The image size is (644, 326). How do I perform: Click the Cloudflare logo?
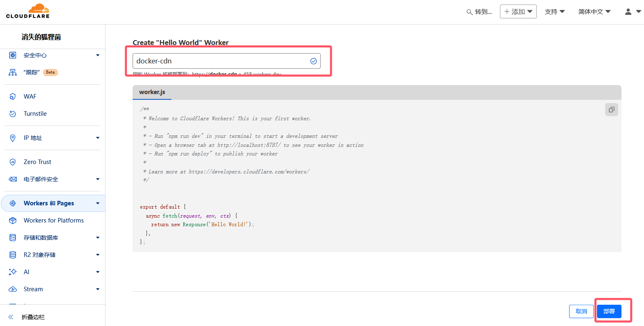tap(28, 11)
